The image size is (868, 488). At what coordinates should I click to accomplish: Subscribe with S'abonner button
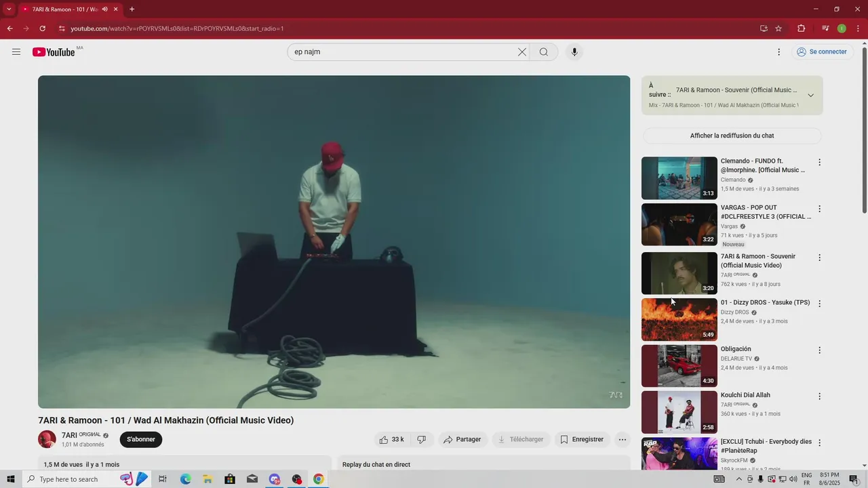(141, 440)
